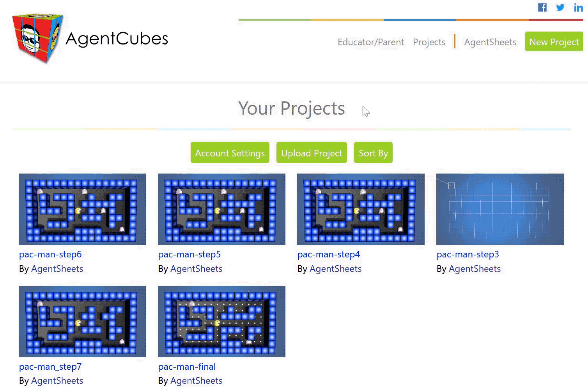This screenshot has width=588, height=390.
Task: Open the pac-man_step7 title link
Action: (50, 367)
